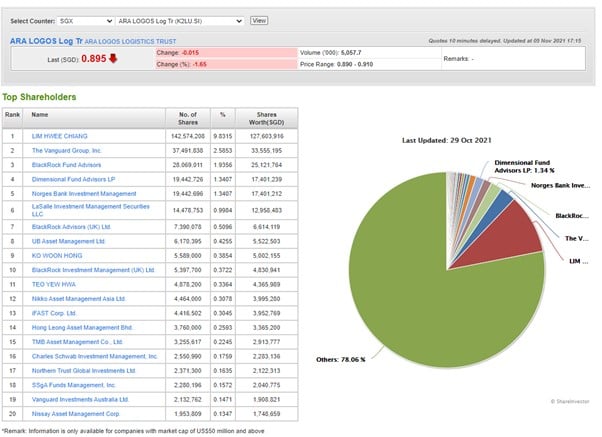The width and height of the screenshot is (602, 437).
Task: Open the SGX exchange dropdown
Action: point(85,21)
